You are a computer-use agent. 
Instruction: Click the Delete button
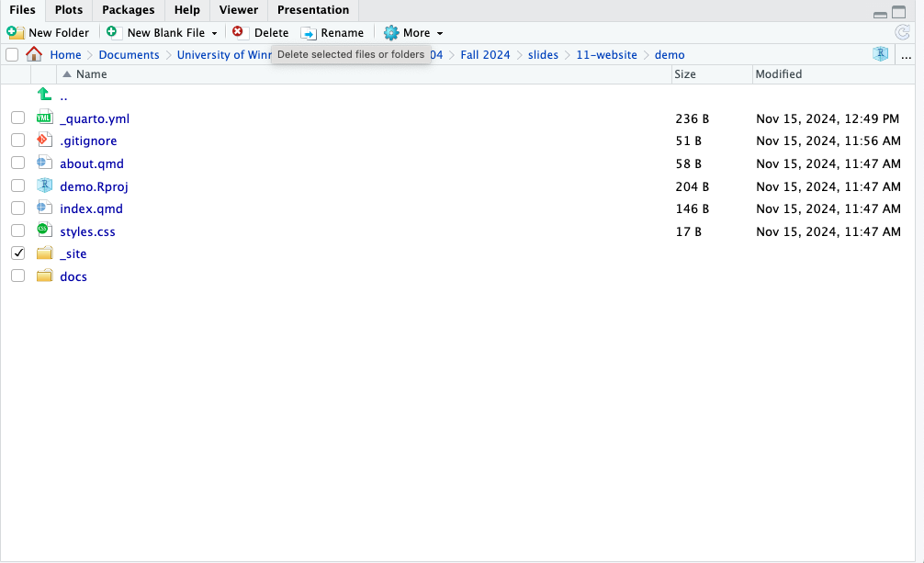tap(261, 33)
